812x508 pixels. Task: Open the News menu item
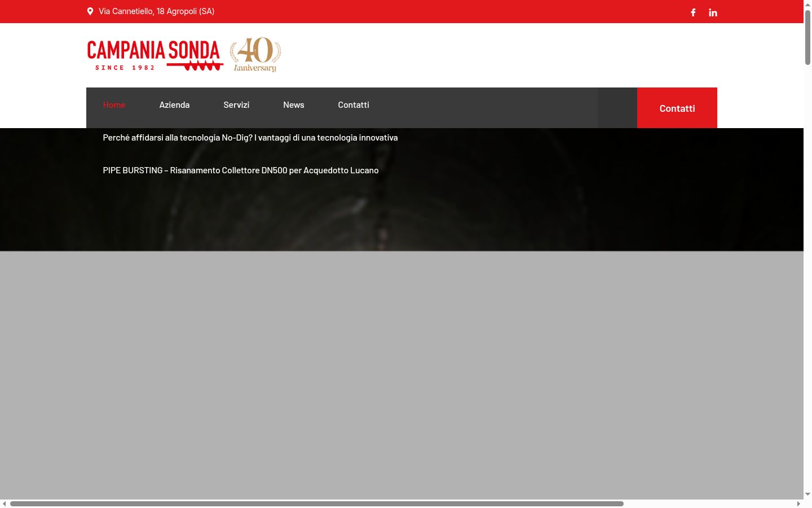click(294, 105)
